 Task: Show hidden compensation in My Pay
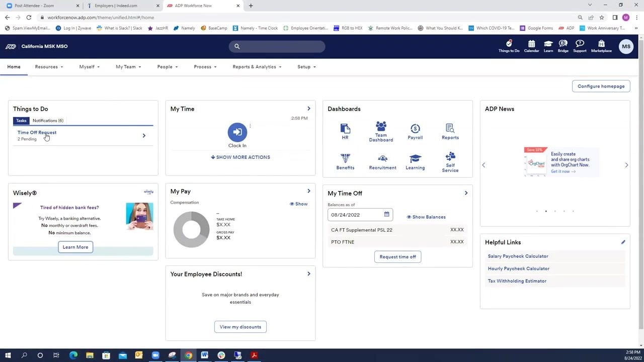[298, 204]
